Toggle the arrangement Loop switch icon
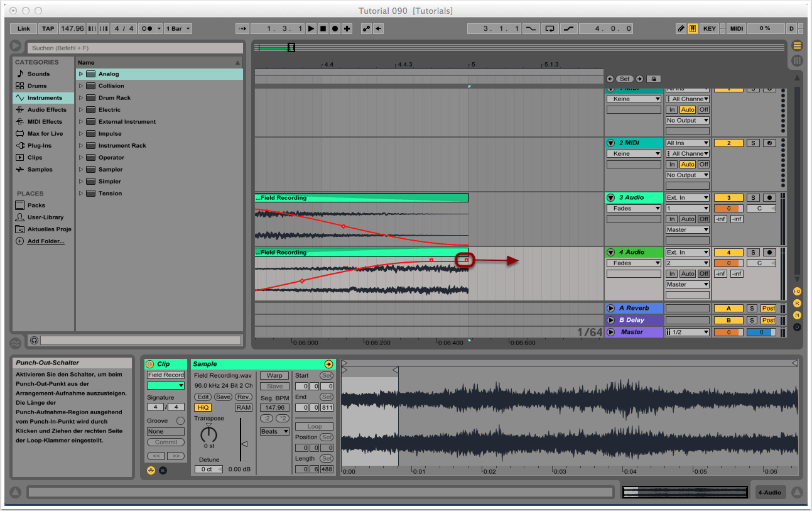The width and height of the screenshot is (812, 511). tap(550, 28)
